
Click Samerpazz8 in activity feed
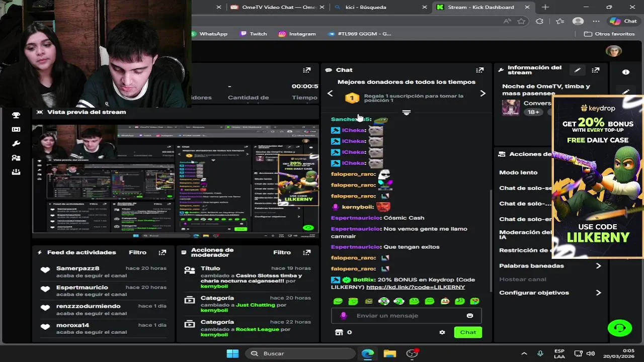click(77, 268)
